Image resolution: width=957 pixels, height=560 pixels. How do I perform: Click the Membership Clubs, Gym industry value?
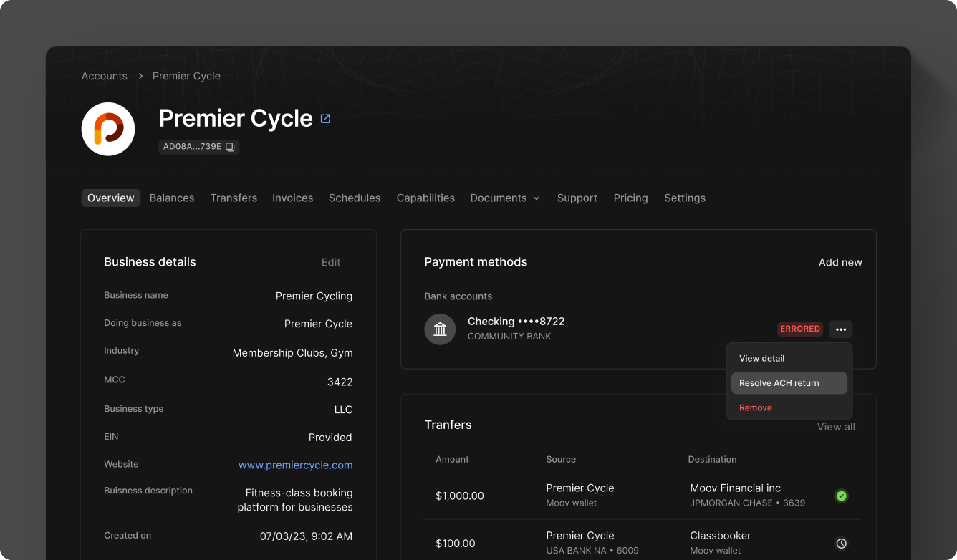tap(292, 353)
